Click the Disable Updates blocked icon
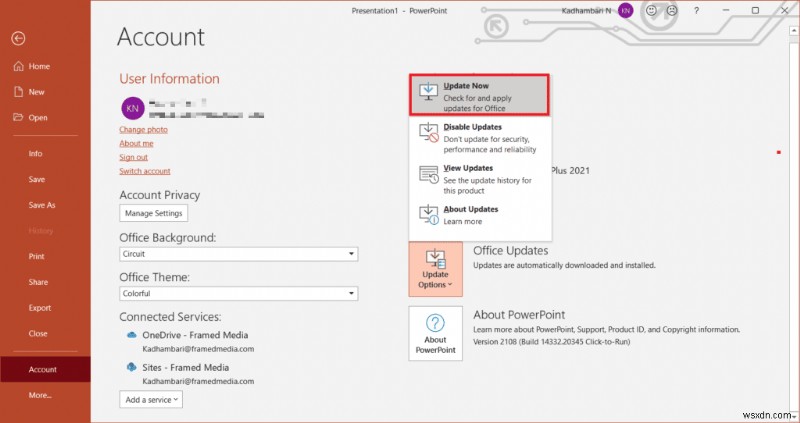 (x=429, y=133)
